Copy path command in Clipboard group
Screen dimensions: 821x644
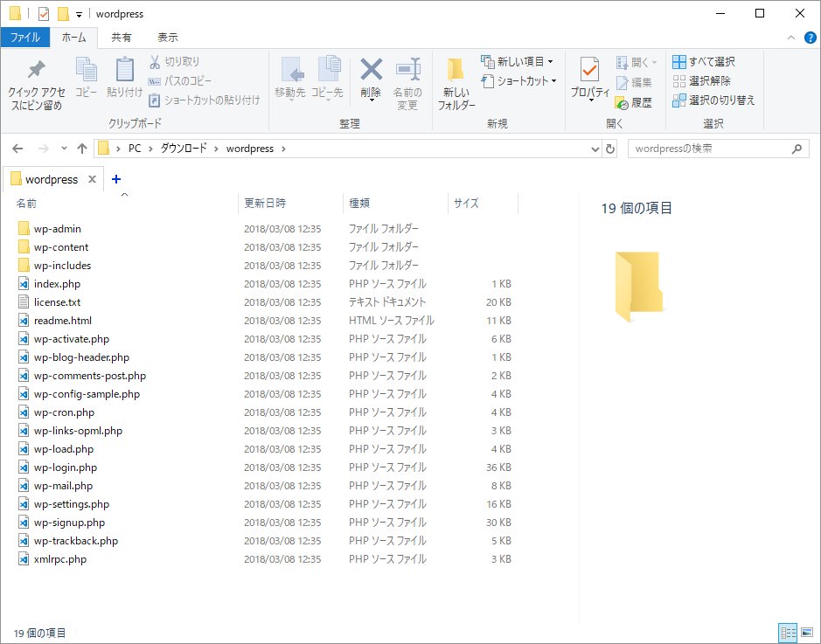coord(180,81)
